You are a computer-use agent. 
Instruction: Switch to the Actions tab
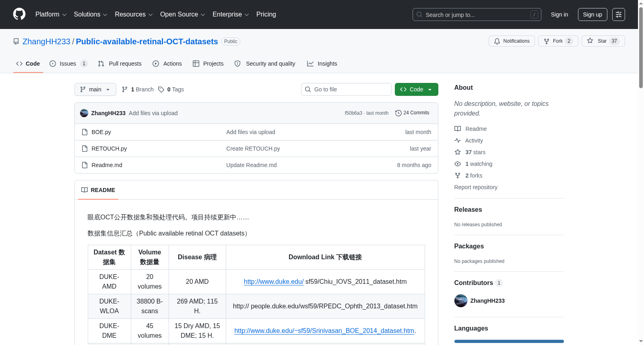(x=167, y=64)
